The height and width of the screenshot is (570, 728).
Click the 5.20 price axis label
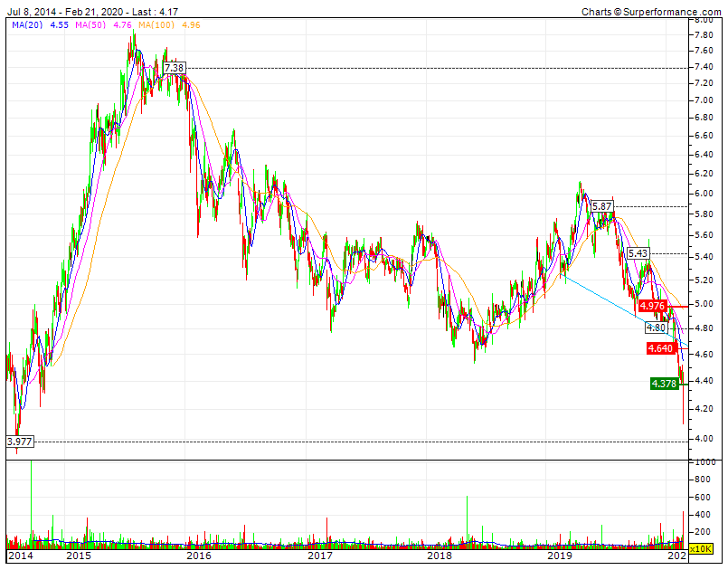click(x=704, y=280)
